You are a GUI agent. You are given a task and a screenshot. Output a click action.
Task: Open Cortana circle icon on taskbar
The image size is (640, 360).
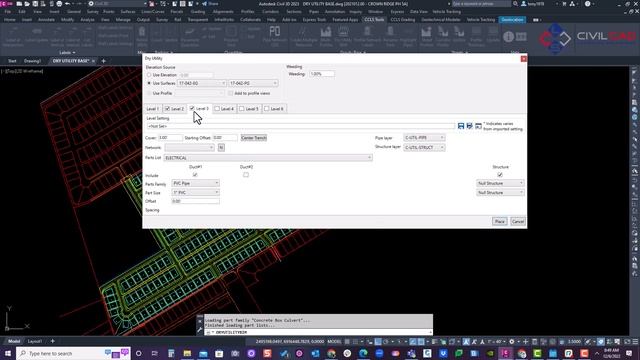click(x=139, y=353)
